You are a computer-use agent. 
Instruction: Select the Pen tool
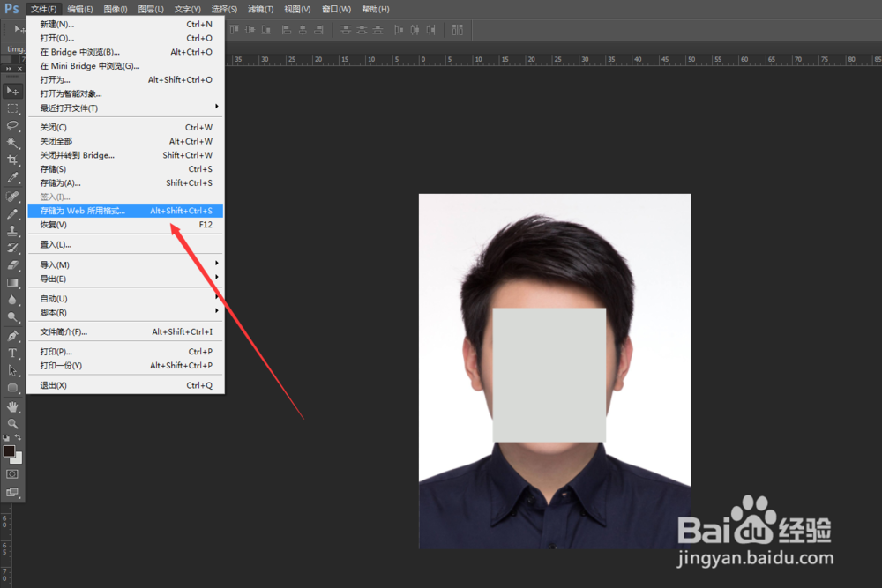[12, 336]
